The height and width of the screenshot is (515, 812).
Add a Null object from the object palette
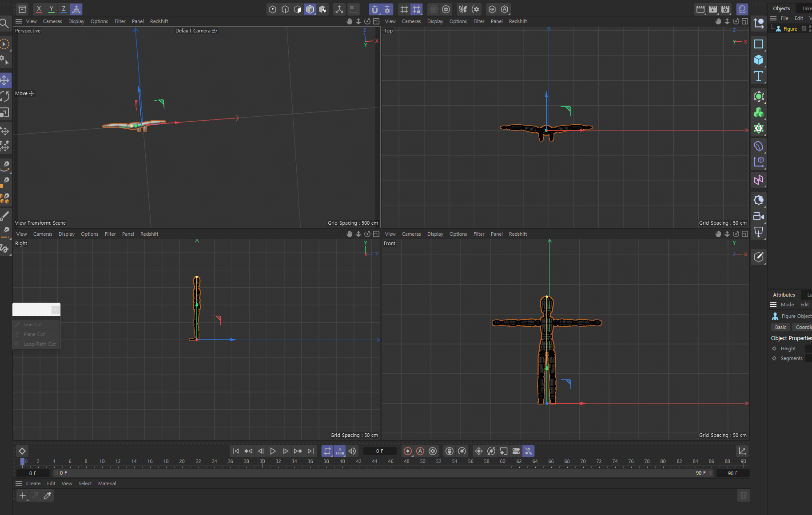759,24
